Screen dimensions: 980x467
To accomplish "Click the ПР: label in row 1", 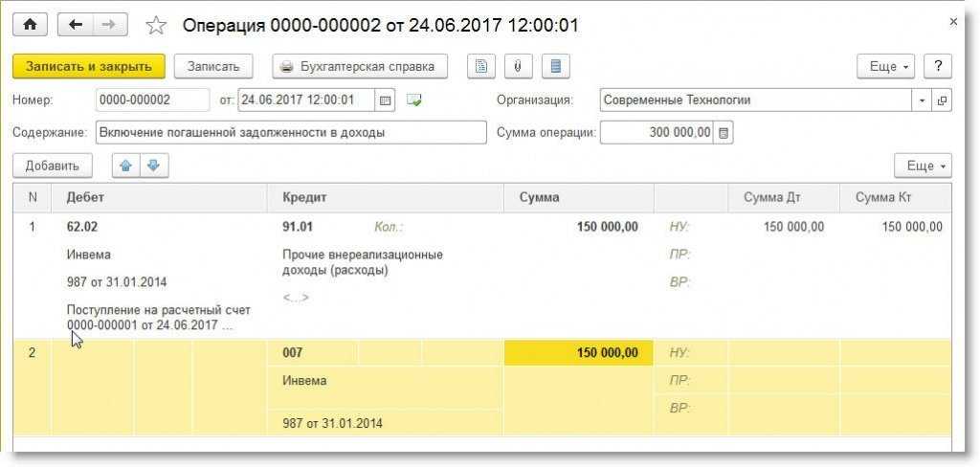I will click(679, 256).
